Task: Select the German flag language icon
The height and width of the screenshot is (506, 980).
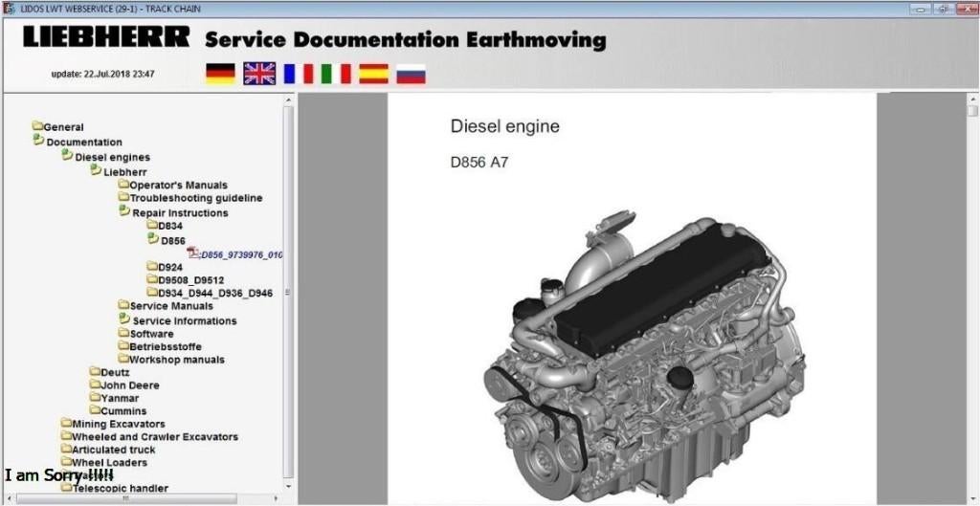Action: (220, 74)
